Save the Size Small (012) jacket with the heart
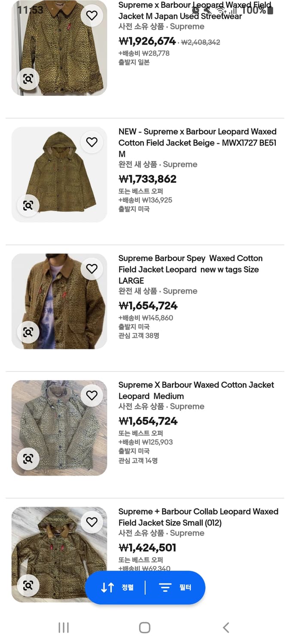This screenshot has width=290, height=644. pos(92,522)
